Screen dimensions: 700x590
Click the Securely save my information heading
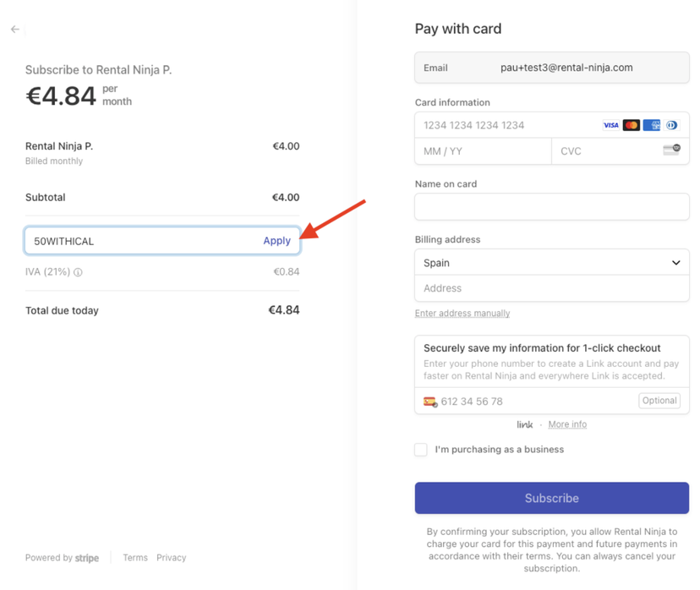[x=542, y=348]
